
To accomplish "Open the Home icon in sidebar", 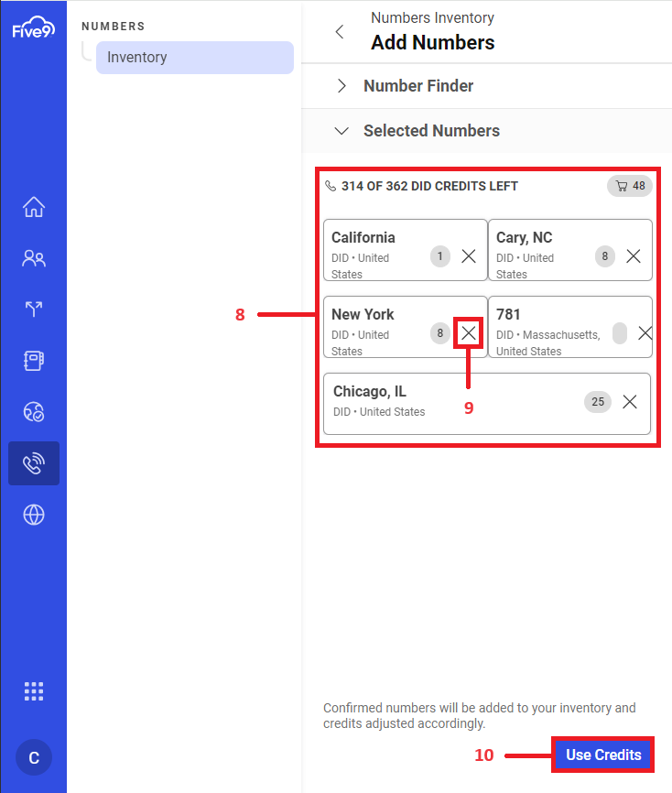I will 34,207.
